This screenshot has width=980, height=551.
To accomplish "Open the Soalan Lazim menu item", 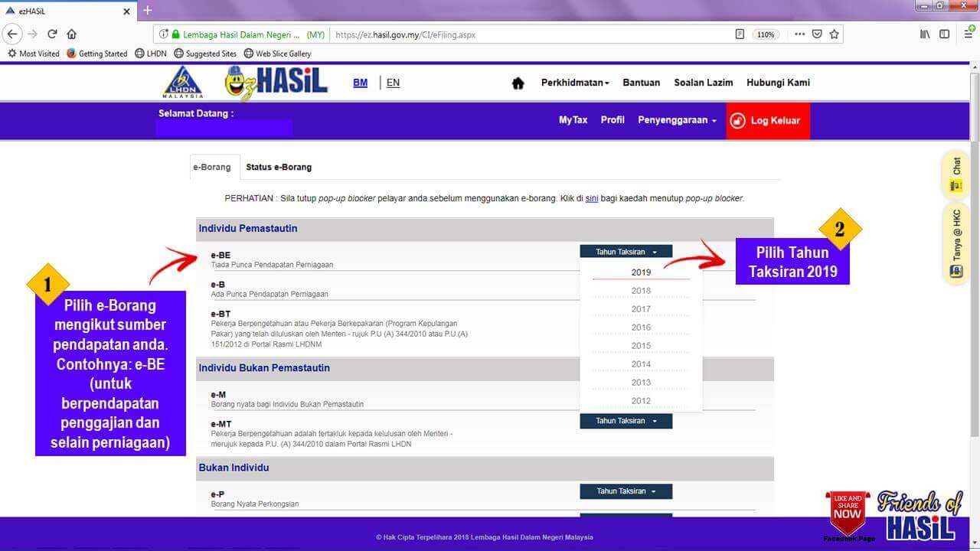I will (703, 83).
